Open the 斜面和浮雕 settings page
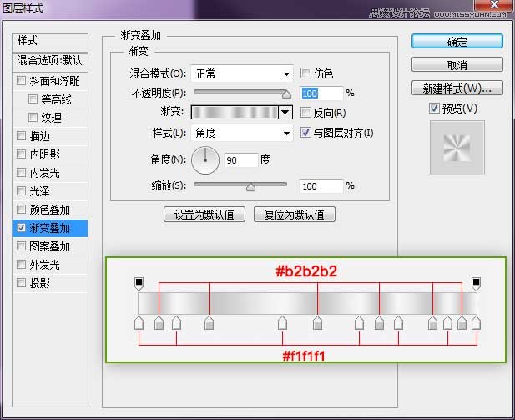The width and height of the screenshot is (515, 420). [x=54, y=81]
